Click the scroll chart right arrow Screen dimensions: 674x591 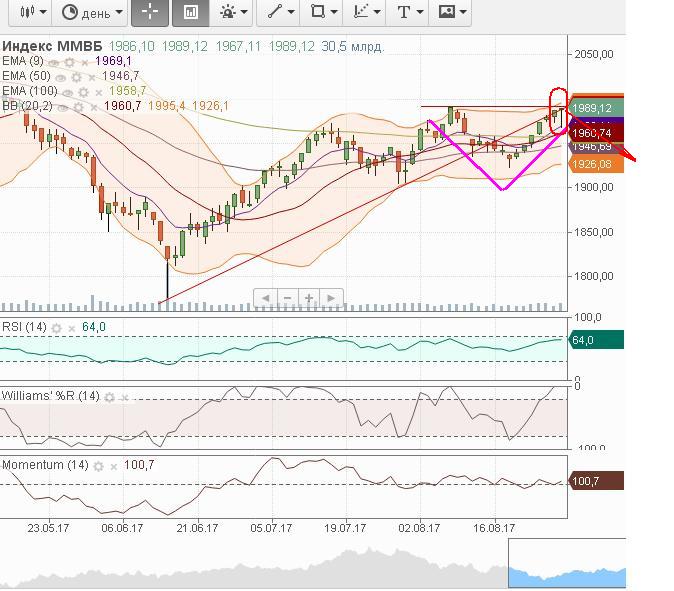(x=331, y=298)
